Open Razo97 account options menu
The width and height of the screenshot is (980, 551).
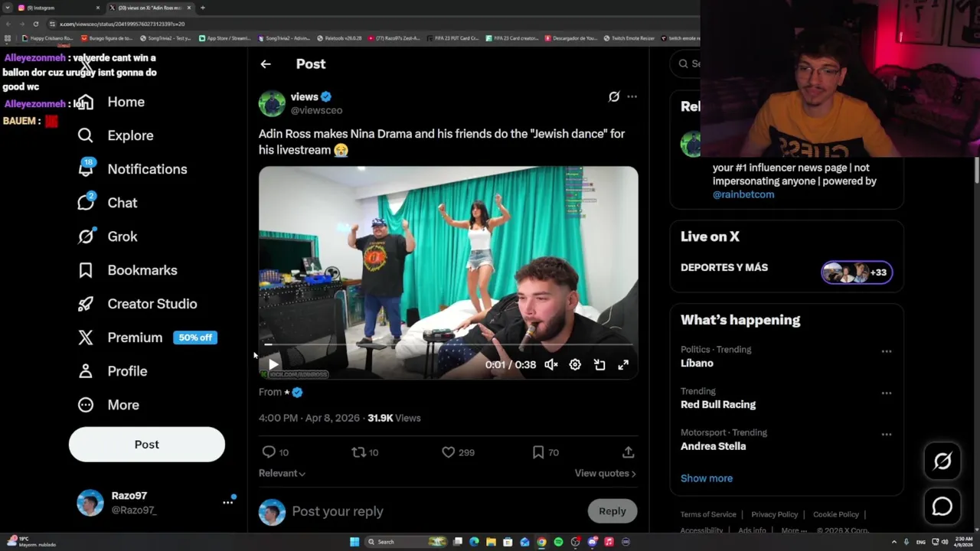click(x=227, y=502)
